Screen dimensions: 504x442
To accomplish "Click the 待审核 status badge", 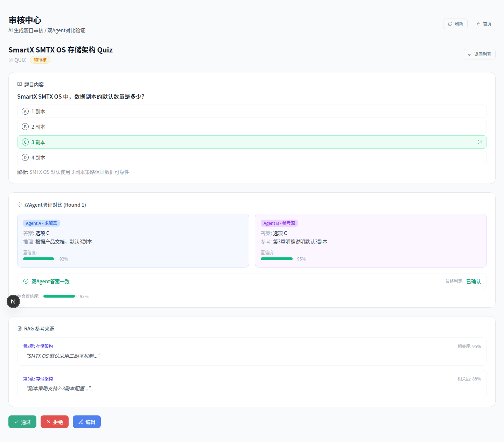I will pyautogui.click(x=40, y=60).
